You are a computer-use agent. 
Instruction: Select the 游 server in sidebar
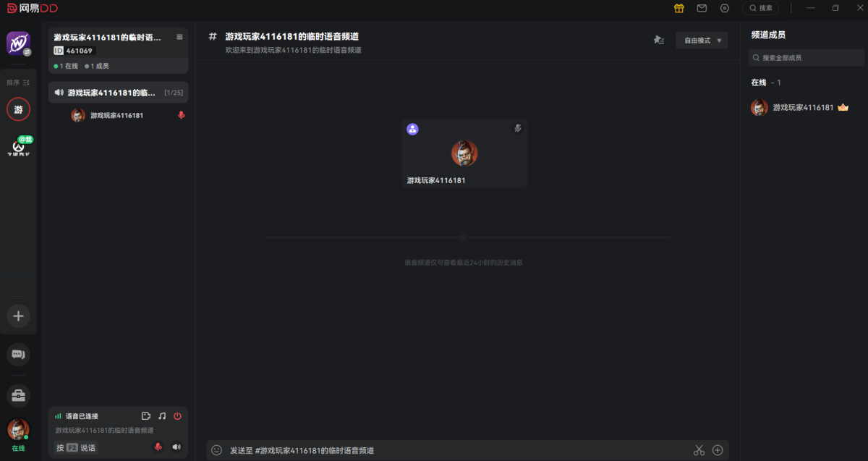[18, 109]
